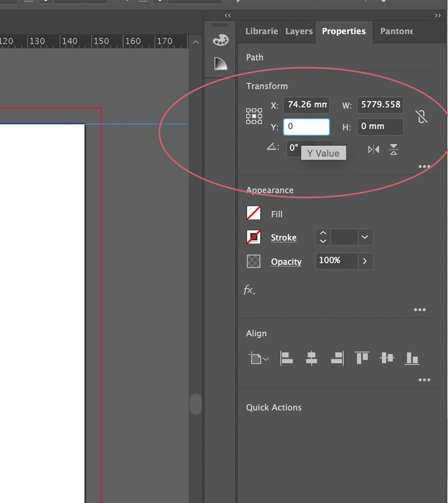
Task: Open more Align options
Action: [x=424, y=380]
